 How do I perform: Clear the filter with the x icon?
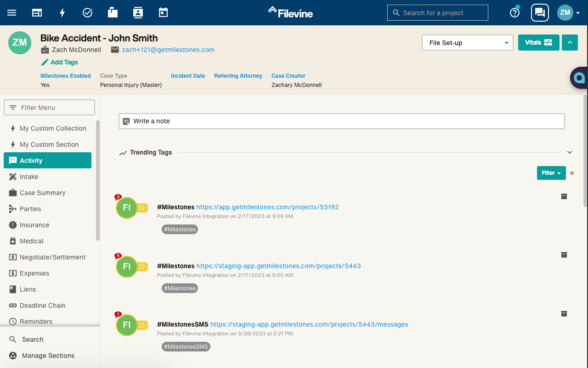click(x=572, y=173)
